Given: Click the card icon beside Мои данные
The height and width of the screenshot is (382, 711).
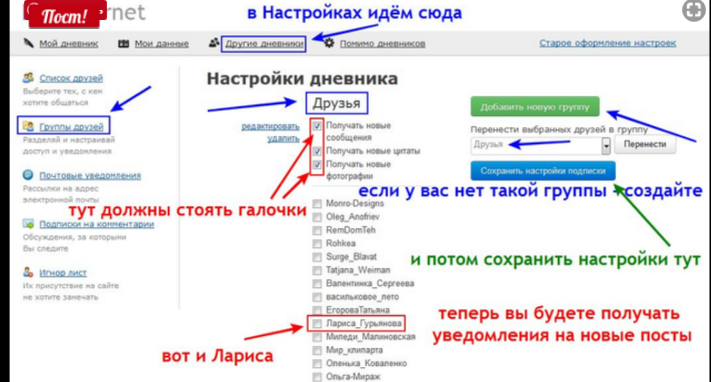Looking at the screenshot, I should click(x=123, y=44).
